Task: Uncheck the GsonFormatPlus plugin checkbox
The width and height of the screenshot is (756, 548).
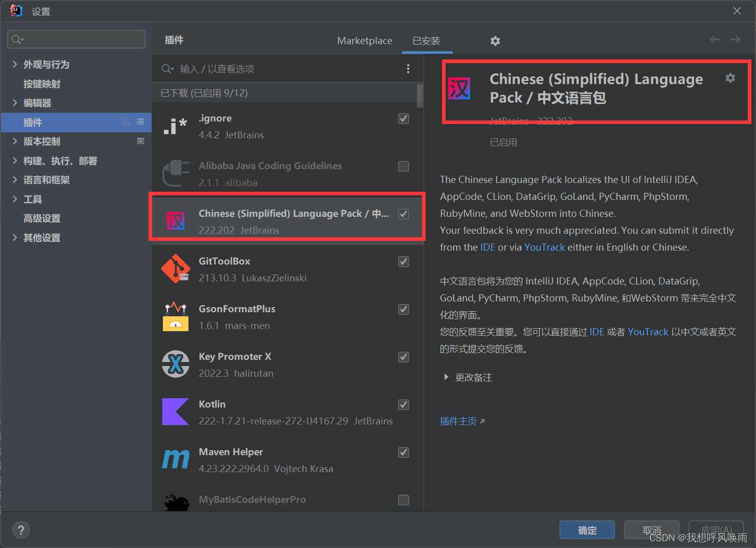Action: point(404,309)
